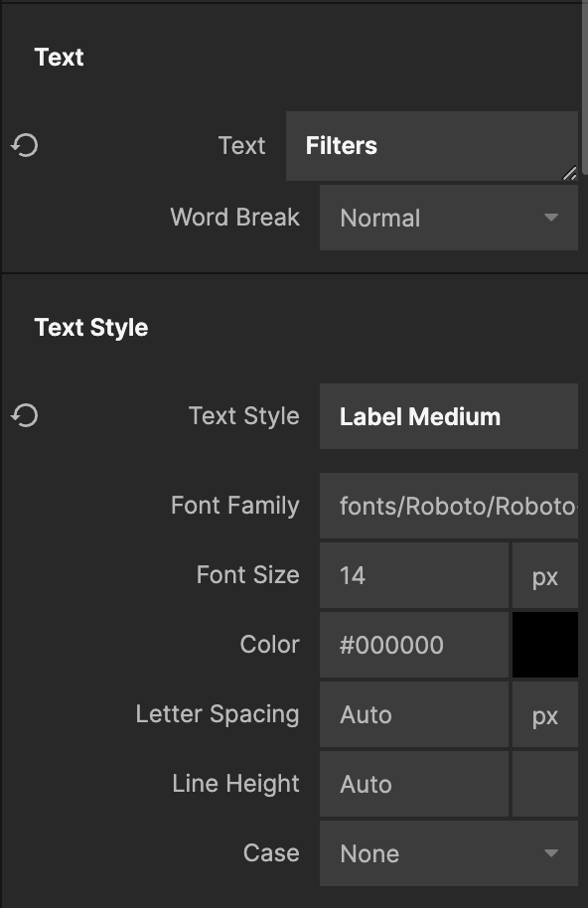Click the Word Break dropdown arrow
Image resolution: width=588 pixels, height=908 pixels.
[x=551, y=218]
